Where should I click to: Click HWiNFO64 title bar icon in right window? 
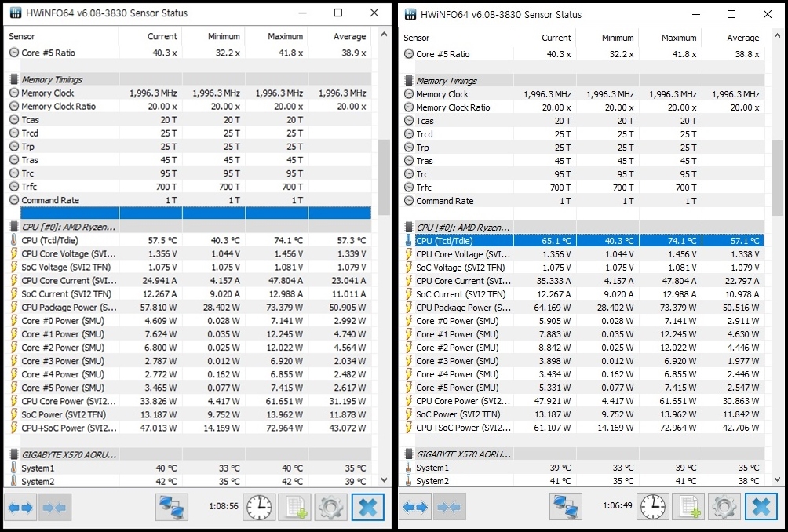(x=410, y=14)
